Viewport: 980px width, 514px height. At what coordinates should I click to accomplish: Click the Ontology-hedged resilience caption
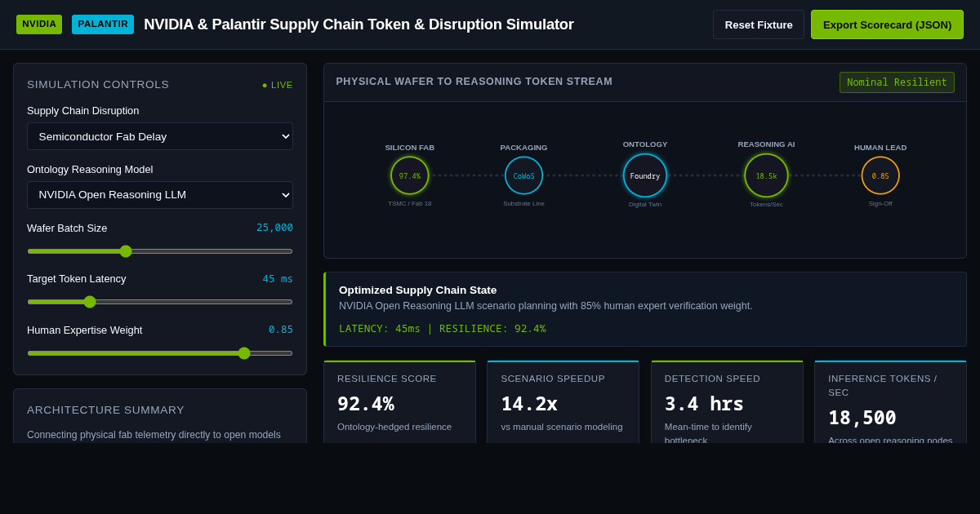pyautogui.click(x=394, y=427)
